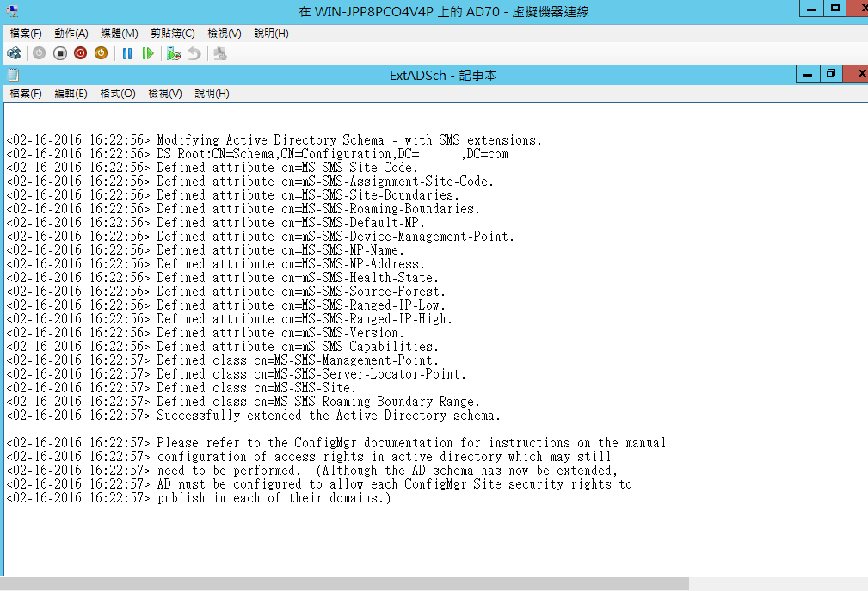Open Notepad's 檔案(F) menu

tap(26, 94)
